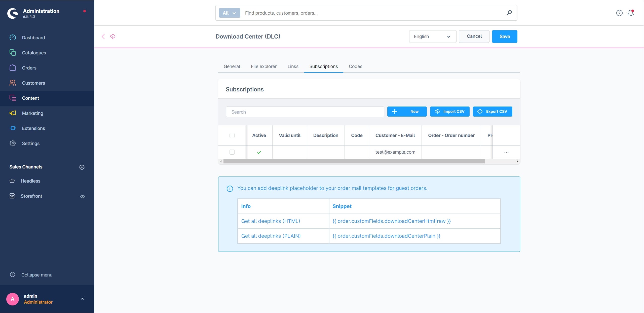This screenshot has height=313, width=644.
Task: Switch to the Codes tab
Action: 355,66
